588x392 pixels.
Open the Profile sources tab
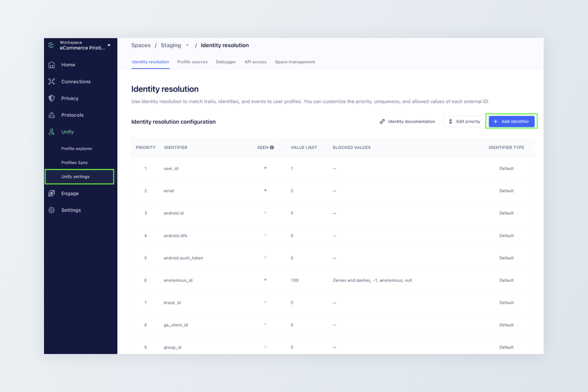(x=192, y=62)
